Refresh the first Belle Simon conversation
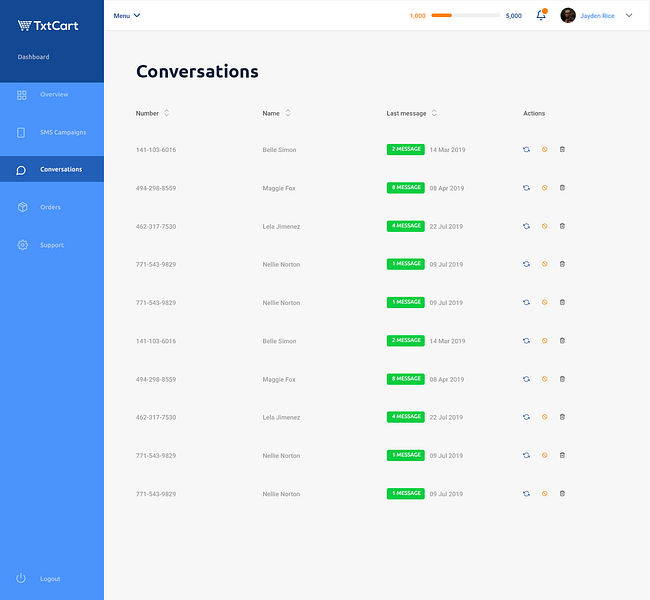The height and width of the screenshot is (600, 650). (526, 149)
